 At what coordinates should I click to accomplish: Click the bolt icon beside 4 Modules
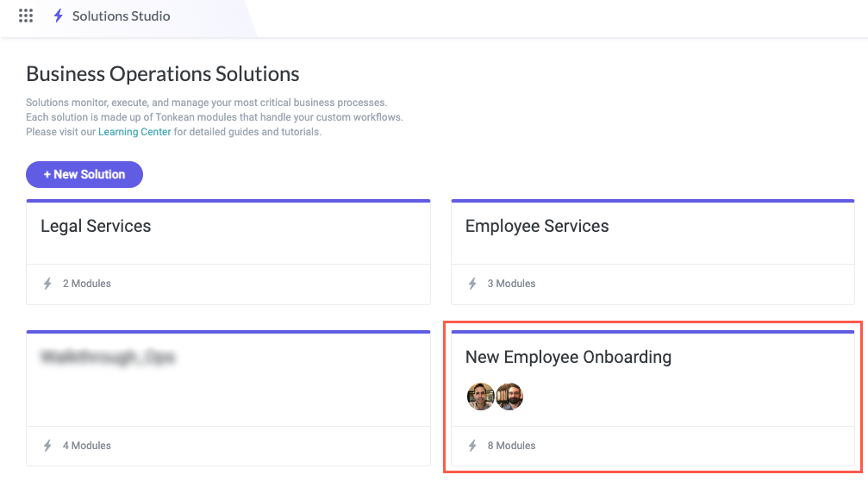[x=47, y=446]
